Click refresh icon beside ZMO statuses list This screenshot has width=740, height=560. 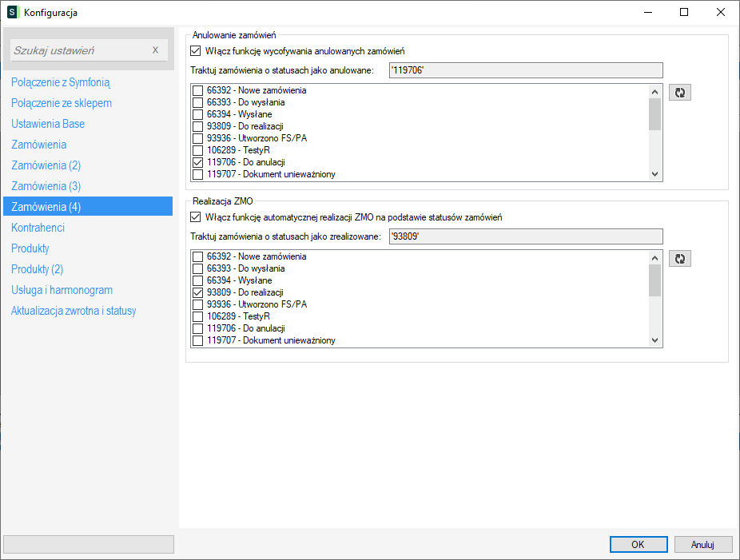pyautogui.click(x=679, y=259)
